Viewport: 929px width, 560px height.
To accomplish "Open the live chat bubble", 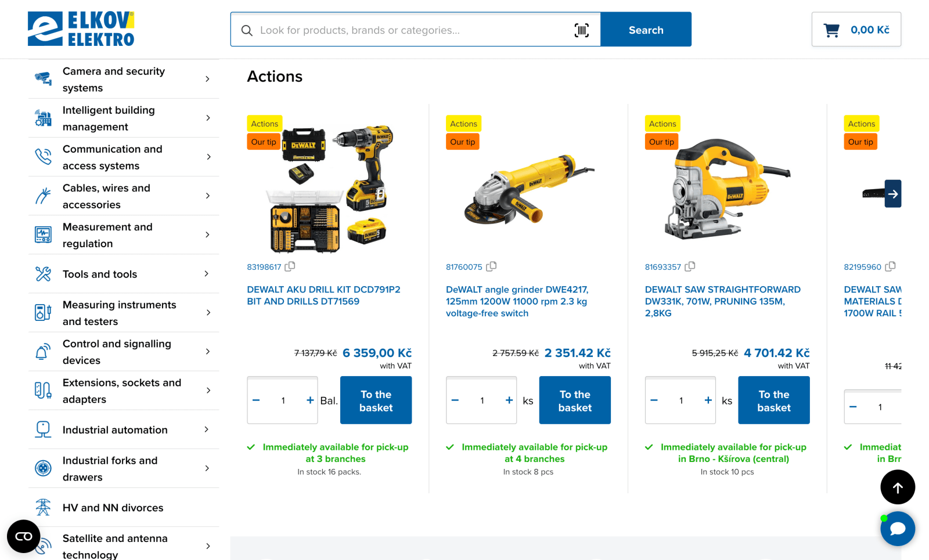I will click(898, 529).
